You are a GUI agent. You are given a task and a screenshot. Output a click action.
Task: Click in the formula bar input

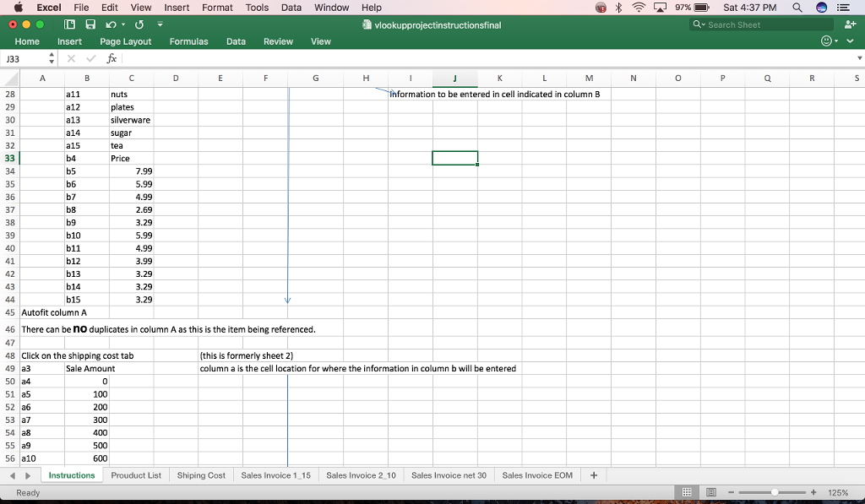pos(488,58)
